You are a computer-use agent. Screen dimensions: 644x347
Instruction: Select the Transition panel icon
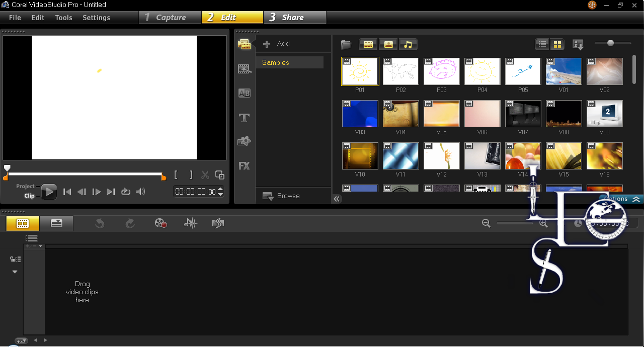click(244, 93)
